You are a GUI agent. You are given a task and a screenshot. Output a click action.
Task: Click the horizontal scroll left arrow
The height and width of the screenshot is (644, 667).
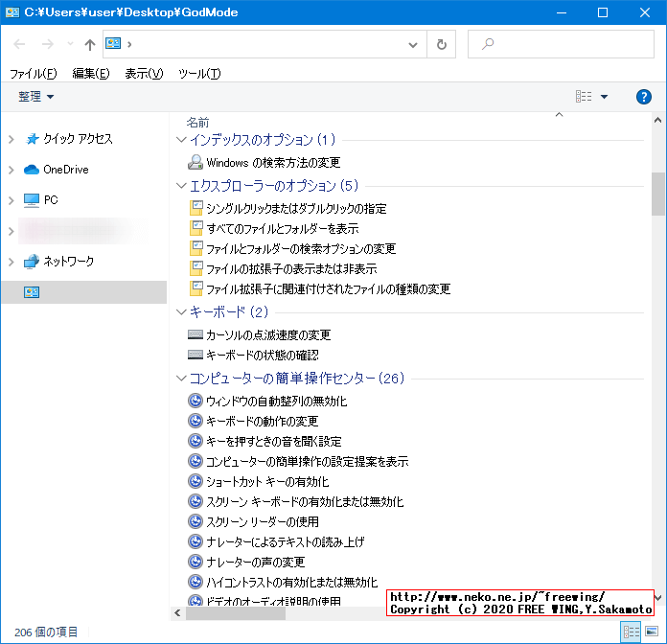(178, 613)
